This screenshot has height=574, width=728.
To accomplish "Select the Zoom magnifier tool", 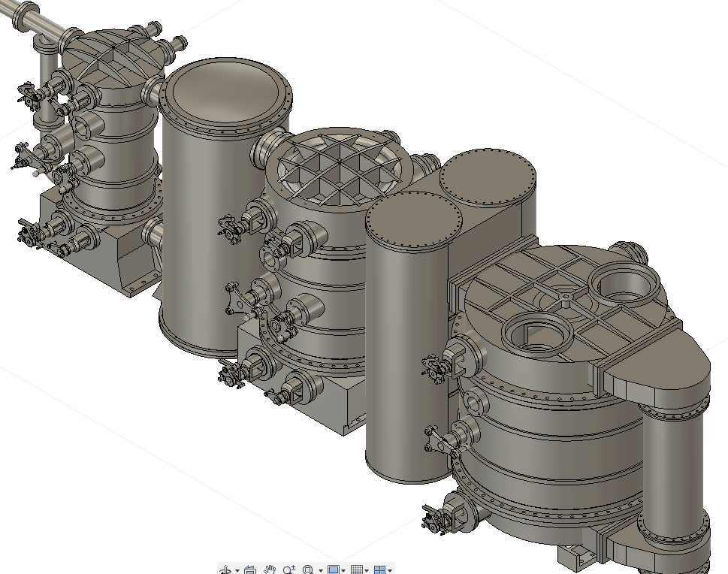I will [x=289, y=569].
